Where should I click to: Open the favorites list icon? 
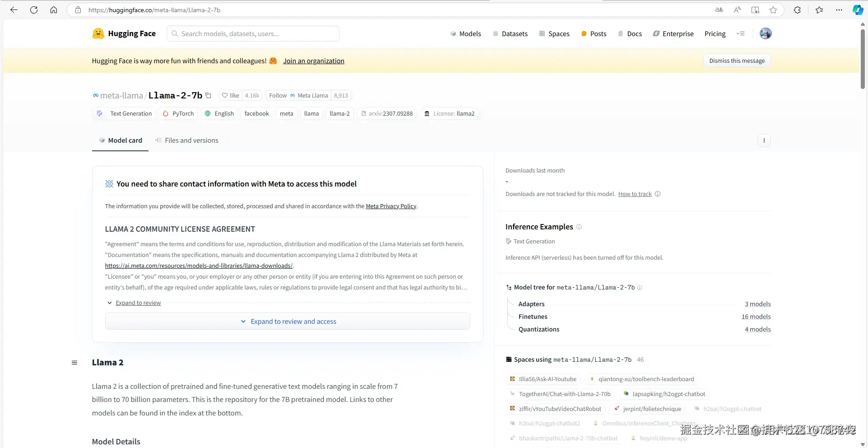pos(819,10)
